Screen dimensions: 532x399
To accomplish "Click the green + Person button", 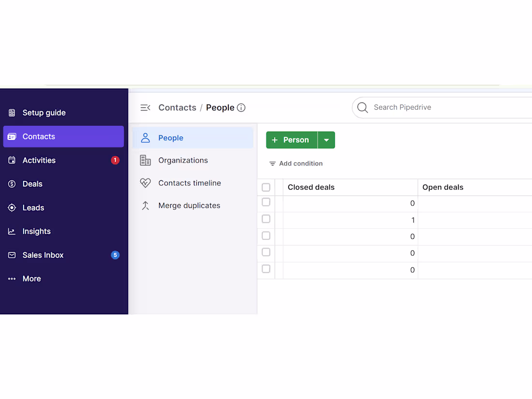I will coord(292,140).
